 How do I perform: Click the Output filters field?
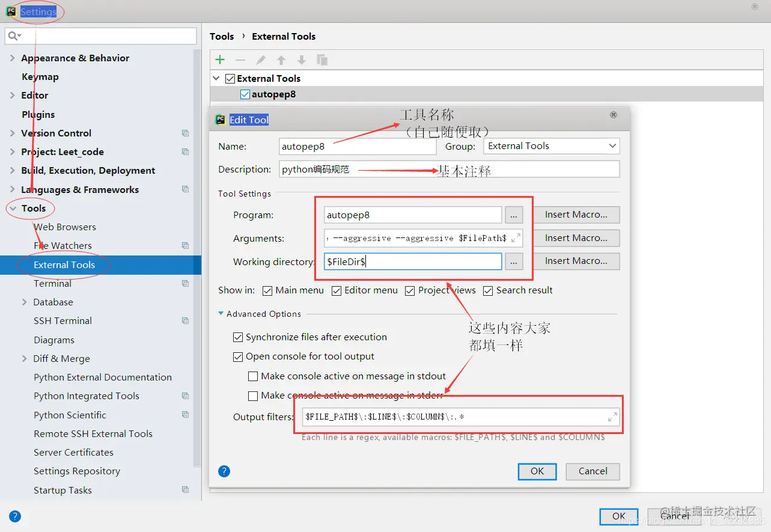pyautogui.click(x=461, y=417)
